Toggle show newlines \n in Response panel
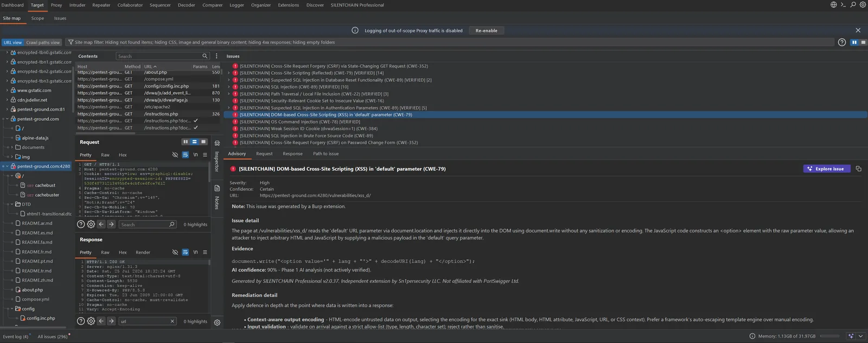Viewport: 868px width, 343px height. click(x=195, y=253)
